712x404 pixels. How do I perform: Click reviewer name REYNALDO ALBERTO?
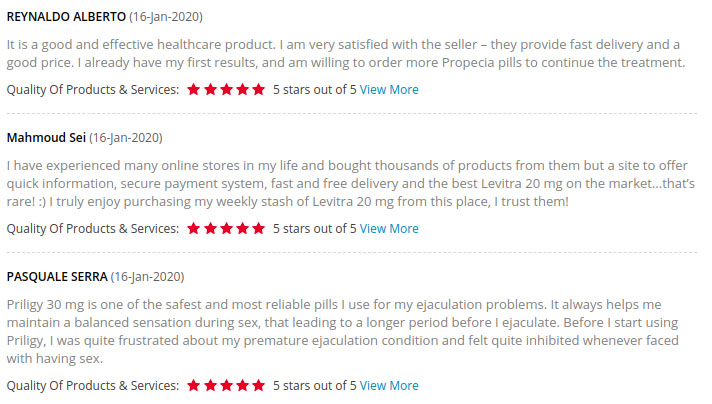tap(67, 19)
